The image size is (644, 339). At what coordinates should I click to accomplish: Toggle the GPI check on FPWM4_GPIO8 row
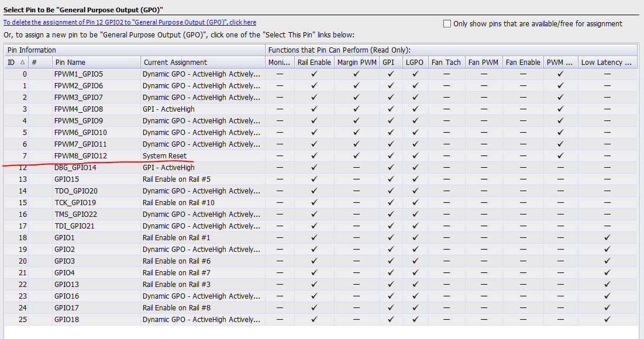pyautogui.click(x=390, y=109)
